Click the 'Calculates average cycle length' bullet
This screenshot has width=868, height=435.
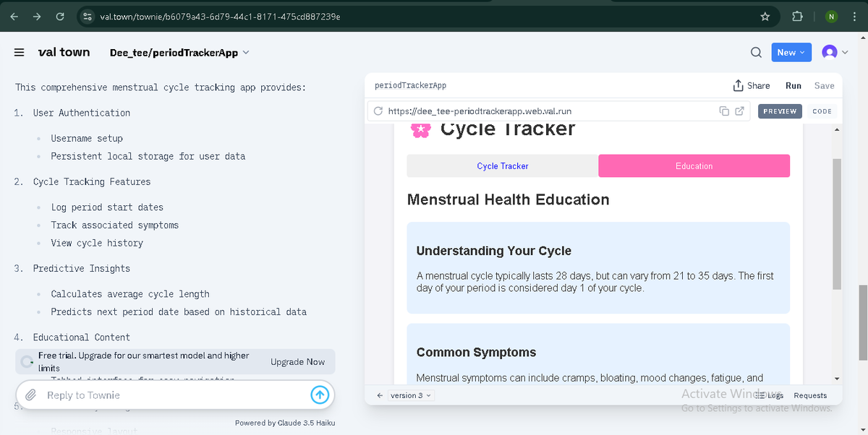point(130,294)
